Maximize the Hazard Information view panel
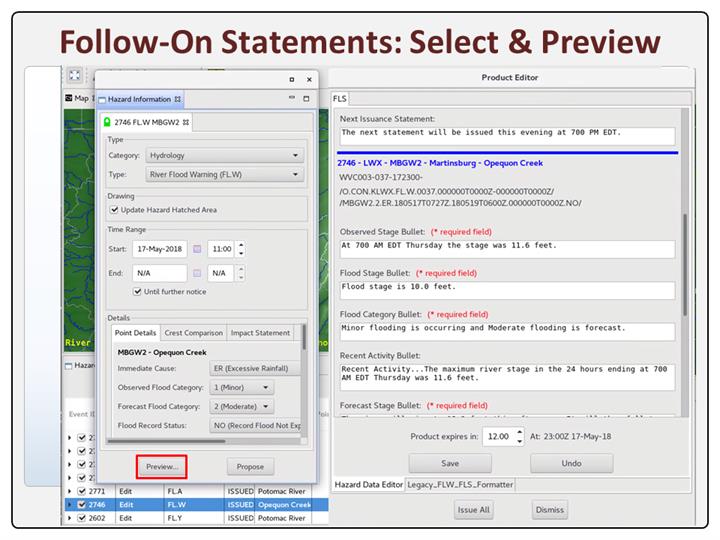The height and width of the screenshot is (540, 720). coord(306,99)
